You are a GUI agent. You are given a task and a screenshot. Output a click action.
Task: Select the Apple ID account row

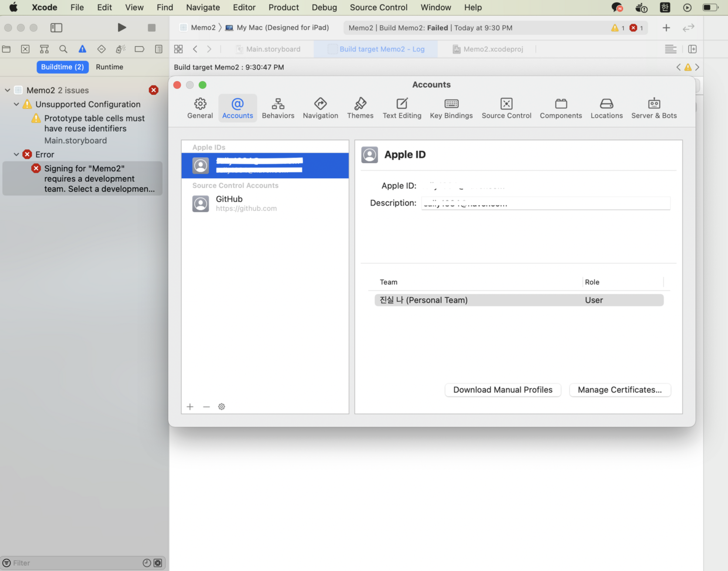coord(265,165)
